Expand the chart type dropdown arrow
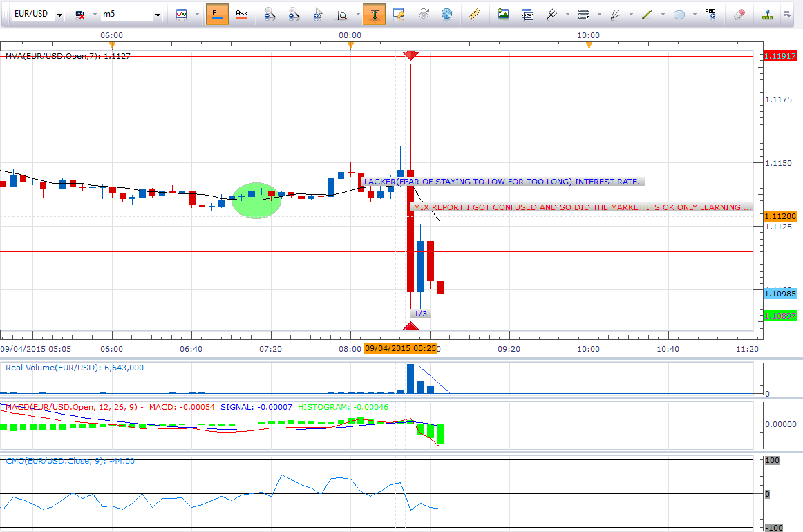This screenshot has height=532, width=803. click(197, 15)
